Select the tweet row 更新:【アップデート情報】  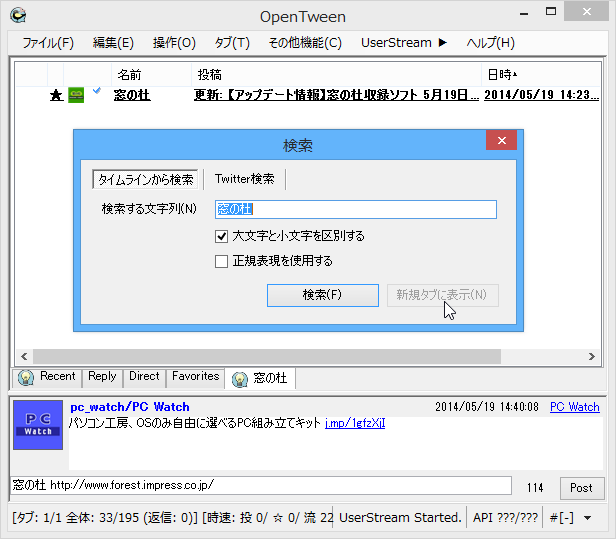pos(336,95)
